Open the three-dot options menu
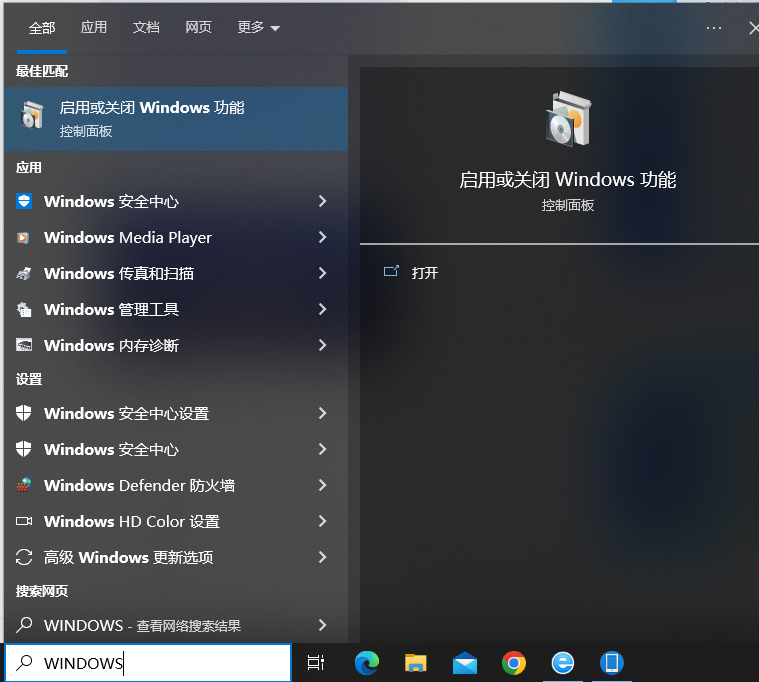The width and height of the screenshot is (759, 682). tap(714, 28)
